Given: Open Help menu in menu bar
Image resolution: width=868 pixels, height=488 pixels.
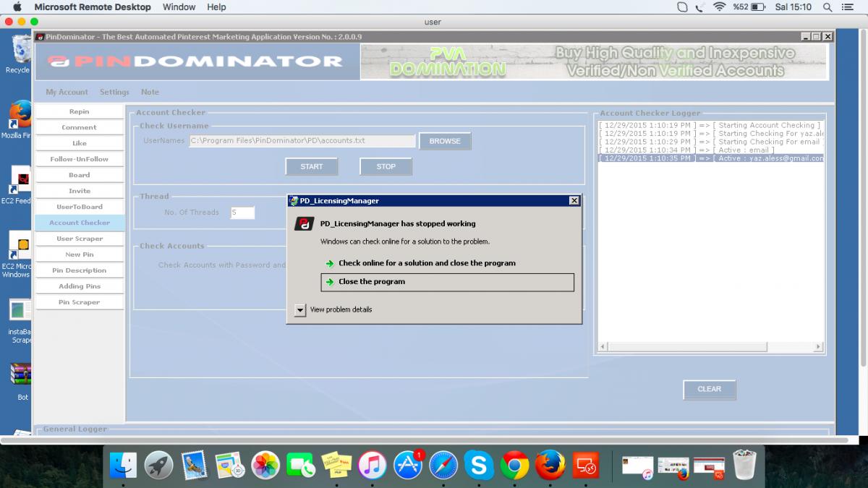Looking at the screenshot, I should coord(216,7).
